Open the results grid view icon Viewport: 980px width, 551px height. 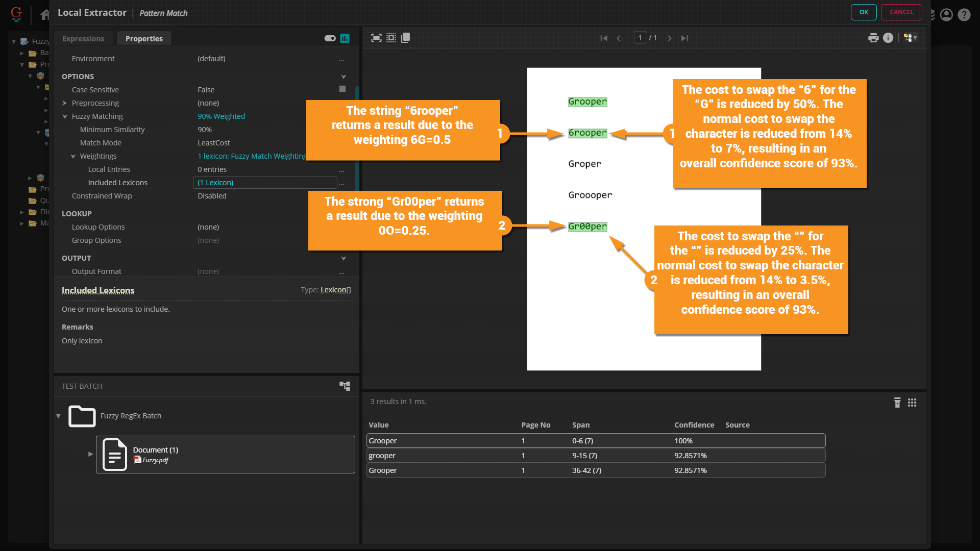click(x=912, y=403)
